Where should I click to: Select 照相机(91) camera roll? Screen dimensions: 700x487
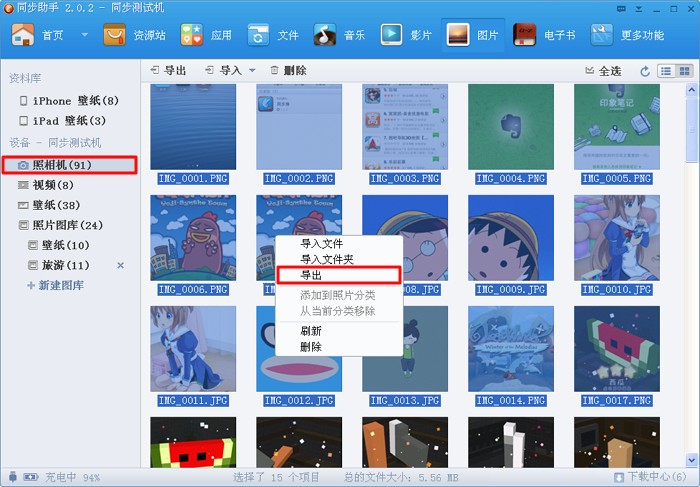(x=70, y=165)
